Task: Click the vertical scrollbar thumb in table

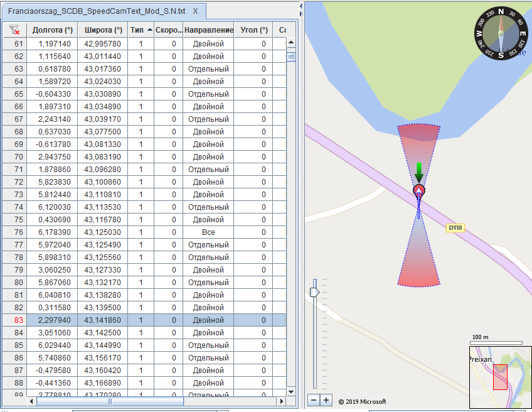Action: pyautogui.click(x=291, y=57)
